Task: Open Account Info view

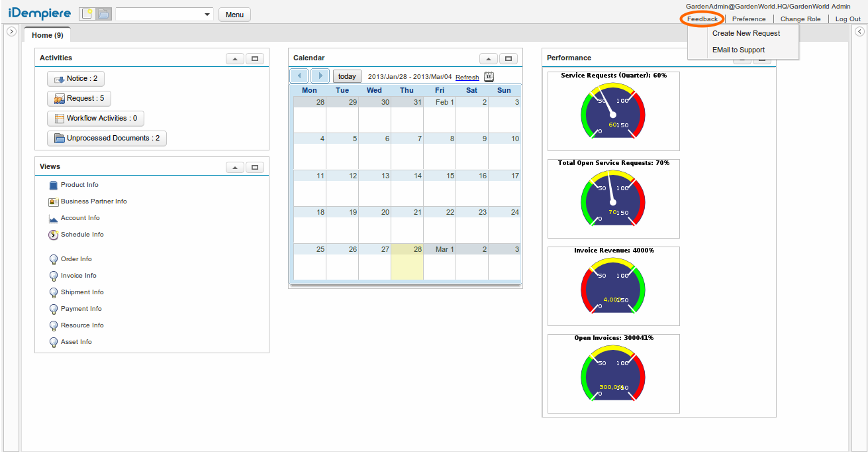Action: (x=79, y=218)
